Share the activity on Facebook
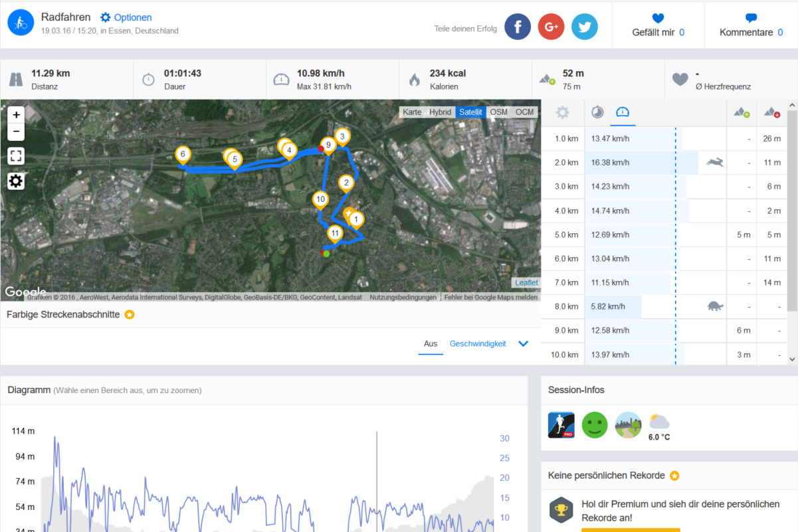This screenshot has height=532, width=798. pyautogui.click(x=518, y=27)
